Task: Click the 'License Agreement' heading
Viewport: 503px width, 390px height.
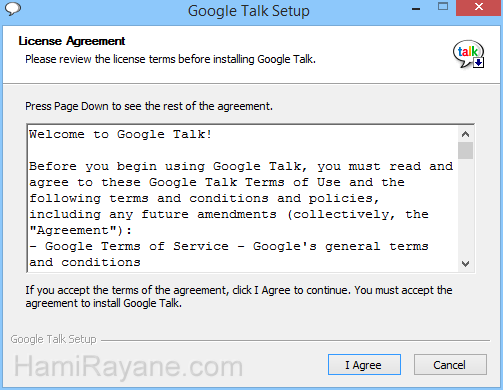Action: [x=72, y=41]
